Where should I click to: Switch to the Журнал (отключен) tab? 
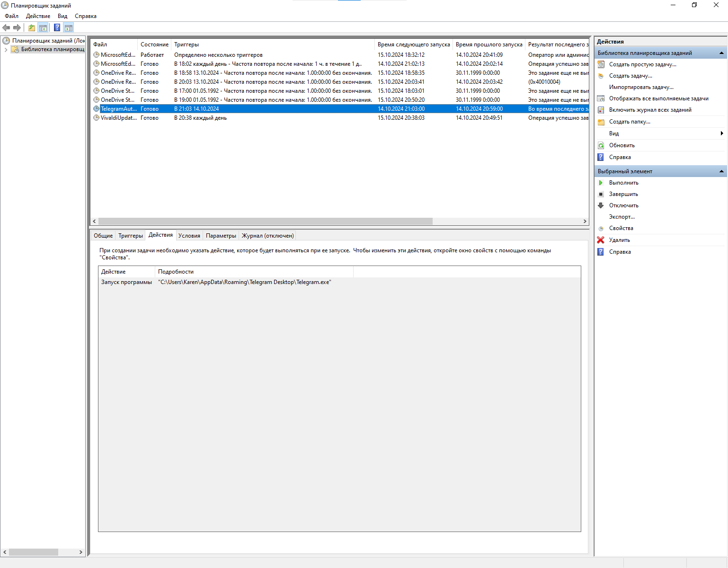[268, 236]
